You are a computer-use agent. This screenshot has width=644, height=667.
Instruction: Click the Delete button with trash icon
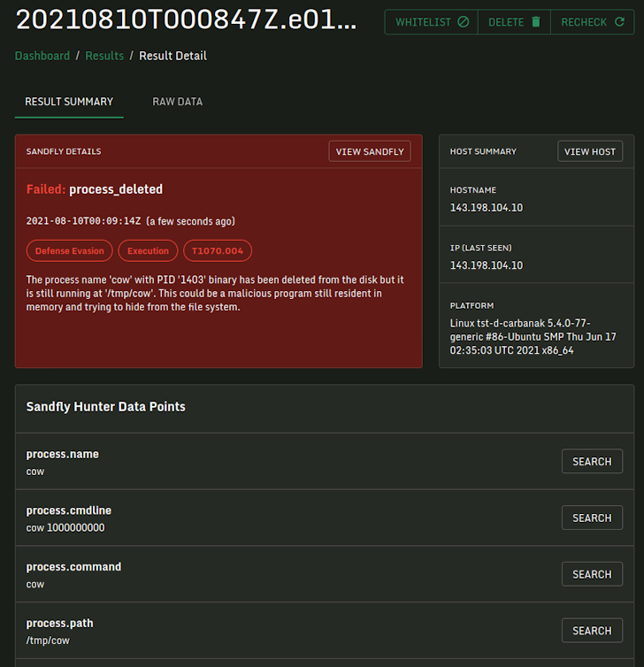click(x=514, y=22)
